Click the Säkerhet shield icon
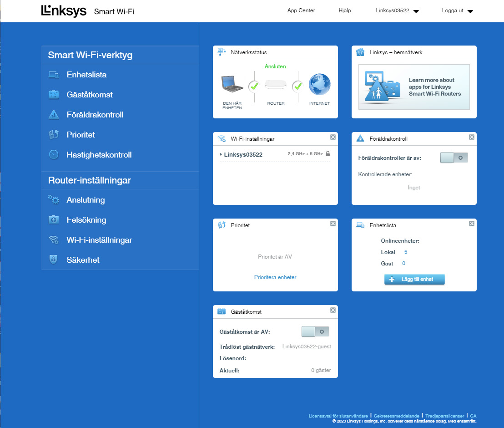Viewport: 504px width, 428px height. pos(54,260)
